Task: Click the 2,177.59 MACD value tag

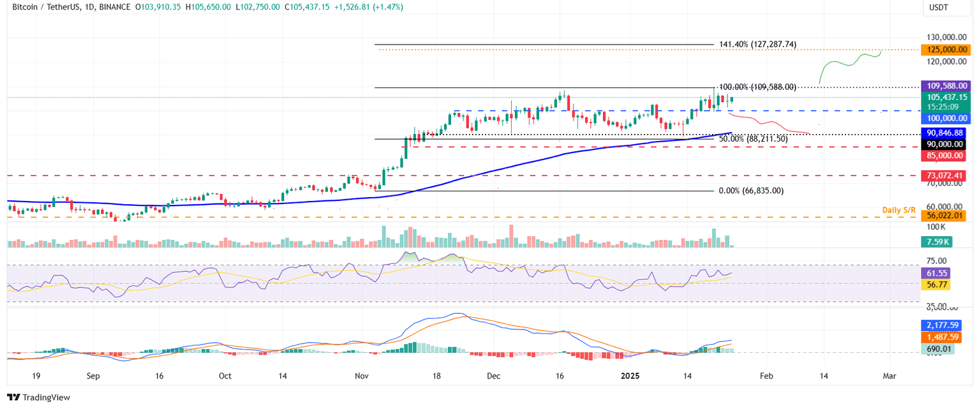Action: click(x=943, y=325)
